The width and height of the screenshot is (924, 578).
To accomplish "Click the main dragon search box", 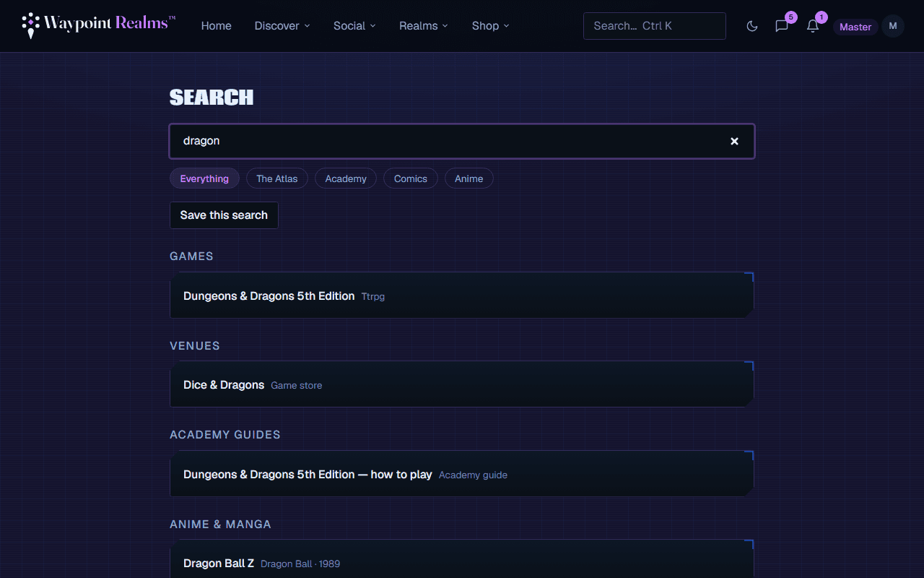I will point(462,141).
